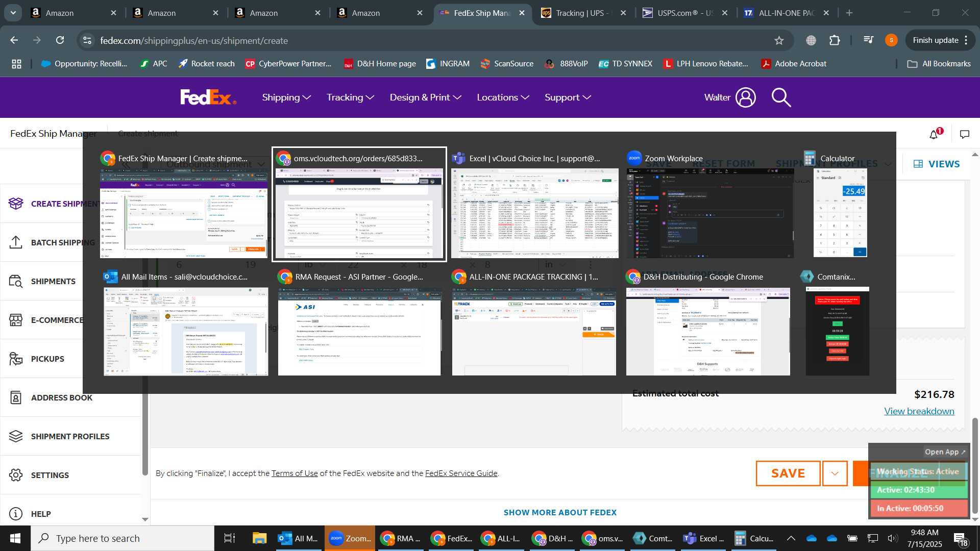Click the FedEx logo in header

(208, 97)
